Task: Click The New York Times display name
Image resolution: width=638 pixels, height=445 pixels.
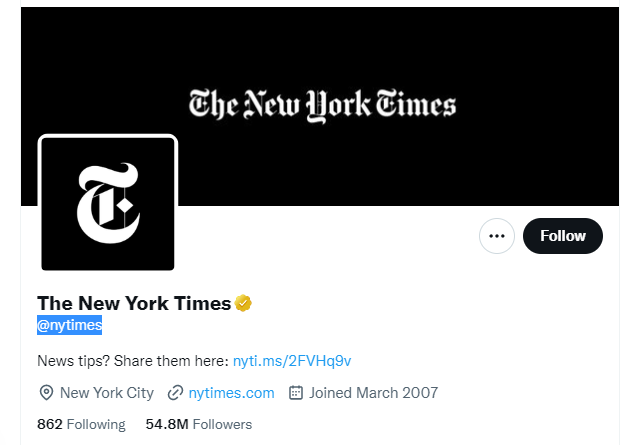Action: click(x=134, y=303)
